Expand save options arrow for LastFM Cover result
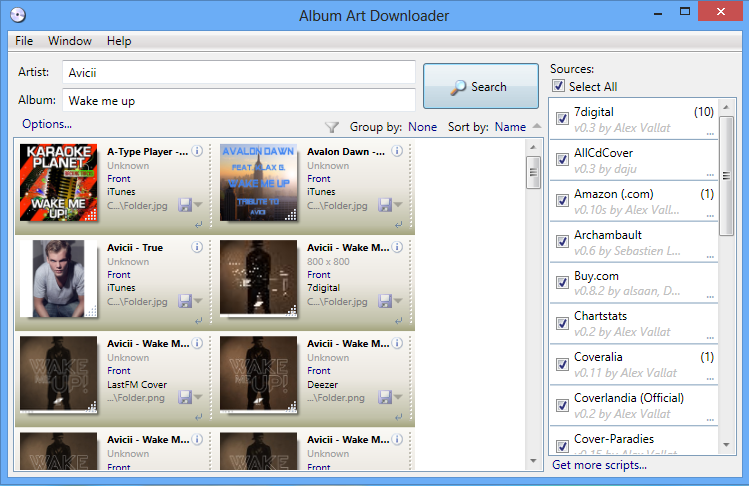The image size is (749, 486). [x=198, y=397]
